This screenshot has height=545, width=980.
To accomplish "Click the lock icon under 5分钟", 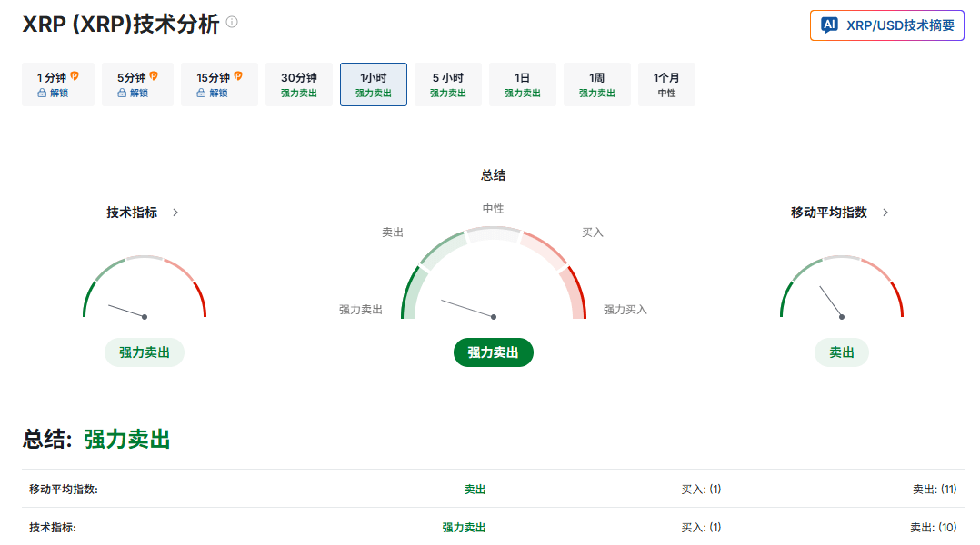I will (122, 93).
